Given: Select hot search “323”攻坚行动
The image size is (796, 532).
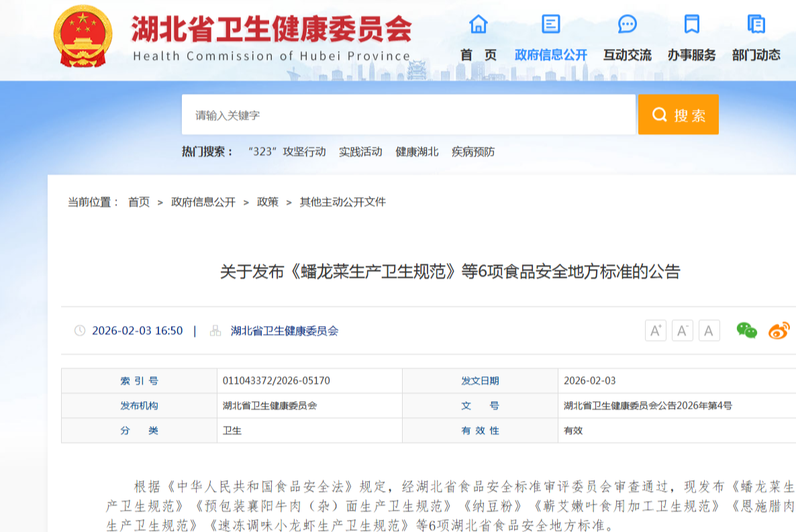Looking at the screenshot, I should coord(287,152).
